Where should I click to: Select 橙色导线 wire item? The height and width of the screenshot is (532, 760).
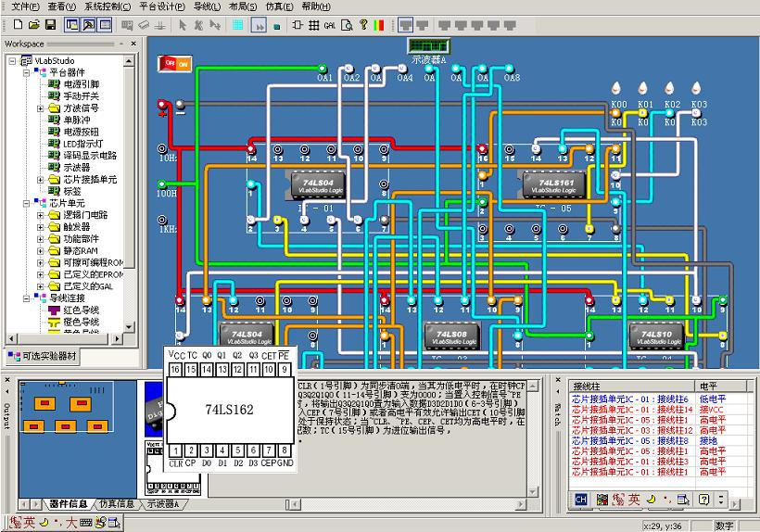(81, 323)
